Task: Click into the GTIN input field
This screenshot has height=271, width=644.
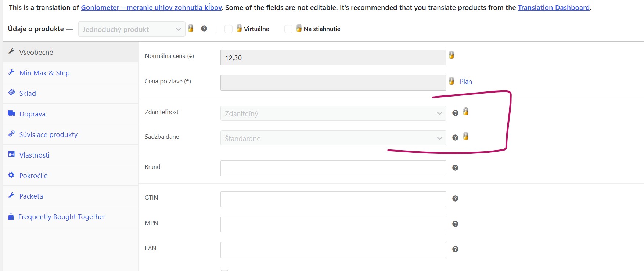Action: pyautogui.click(x=333, y=199)
